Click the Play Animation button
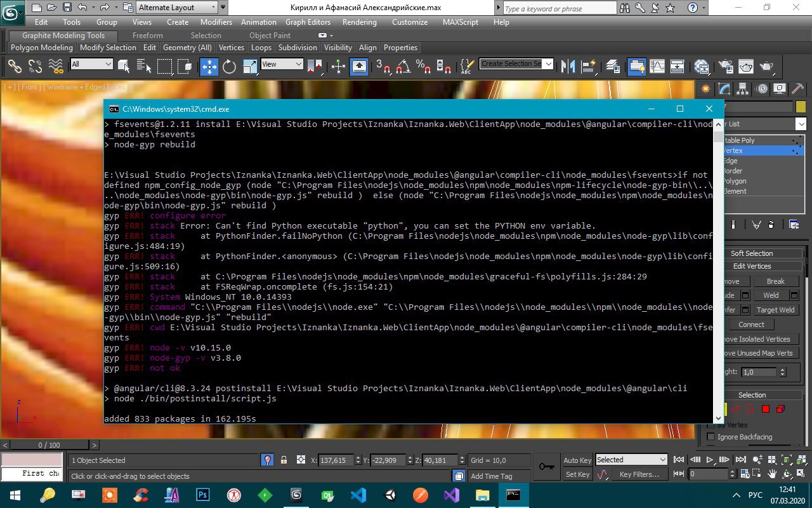This screenshot has height=508, width=812. point(709,460)
